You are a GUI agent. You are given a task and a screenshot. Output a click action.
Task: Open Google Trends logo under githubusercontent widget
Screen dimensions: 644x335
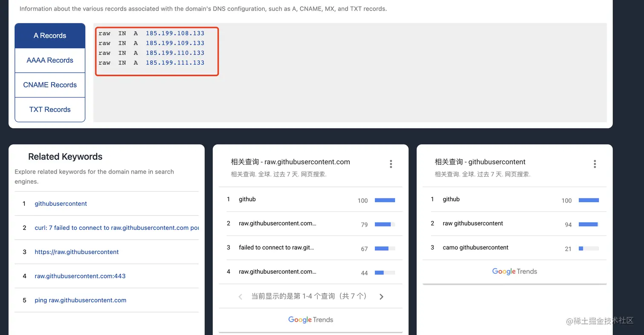click(x=515, y=272)
